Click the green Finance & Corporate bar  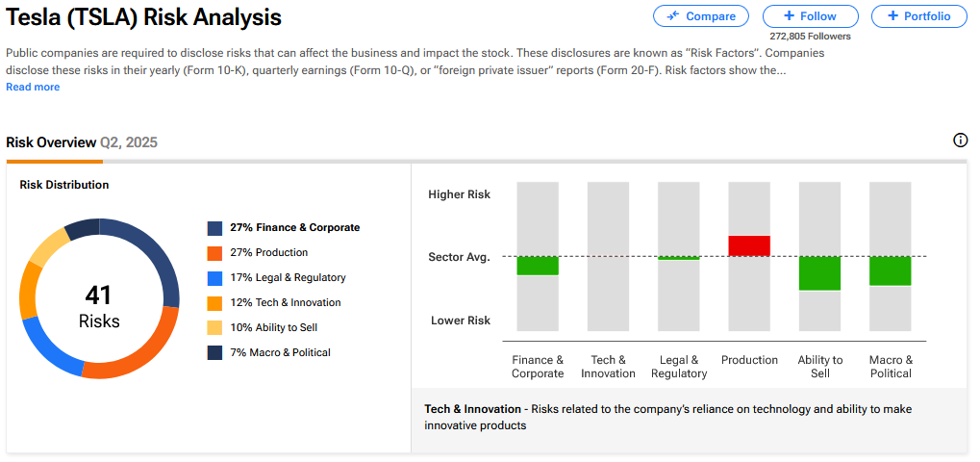(538, 266)
